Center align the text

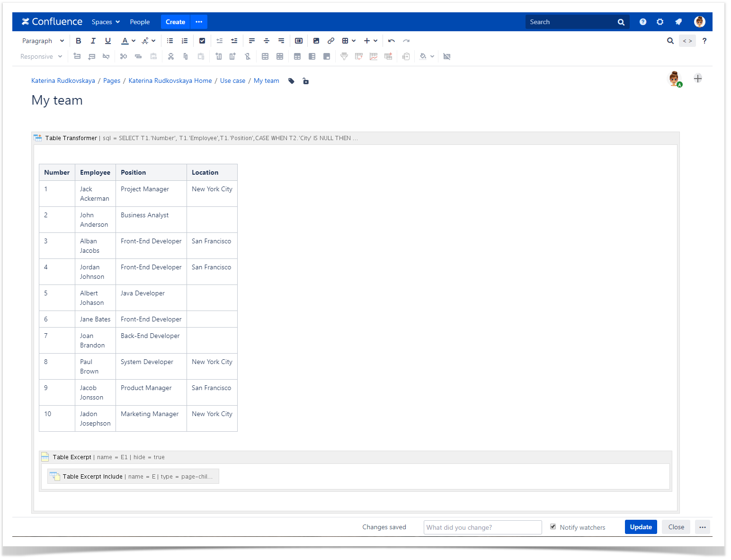(267, 41)
